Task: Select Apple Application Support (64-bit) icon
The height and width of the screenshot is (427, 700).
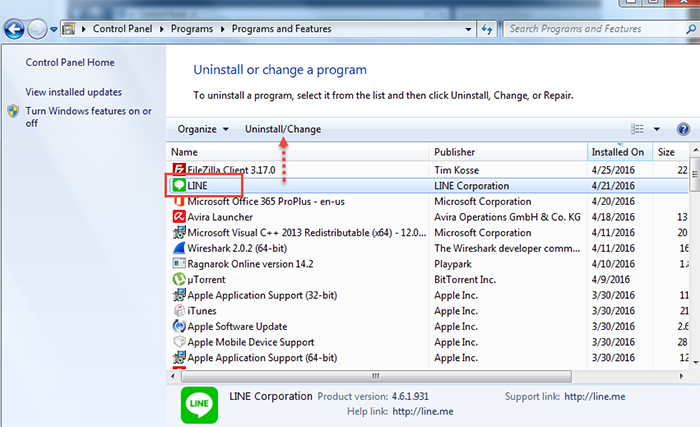Action: pyautogui.click(x=179, y=357)
